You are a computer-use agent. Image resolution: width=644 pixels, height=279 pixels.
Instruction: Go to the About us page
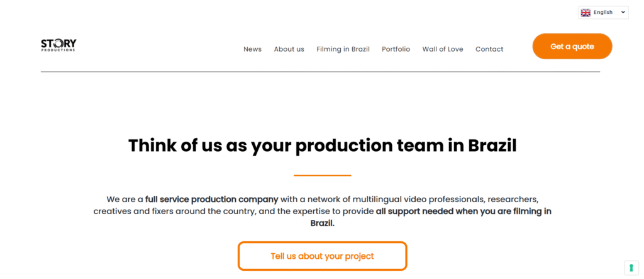click(x=289, y=49)
